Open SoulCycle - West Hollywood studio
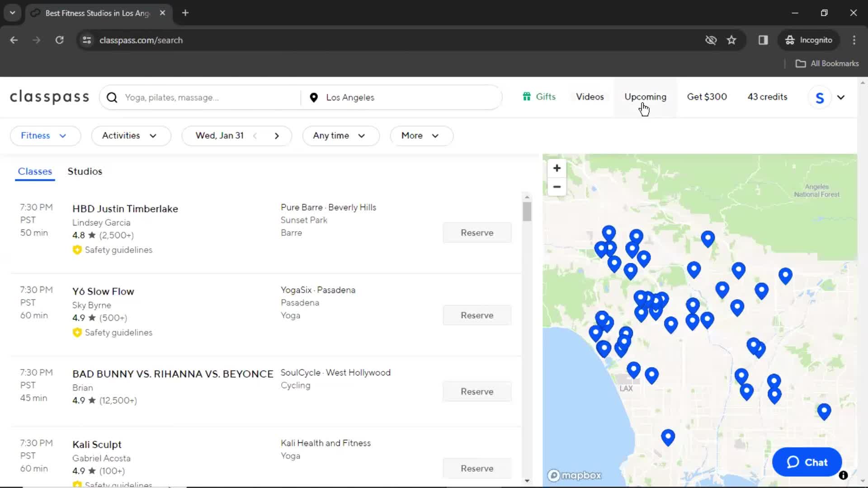 (335, 373)
